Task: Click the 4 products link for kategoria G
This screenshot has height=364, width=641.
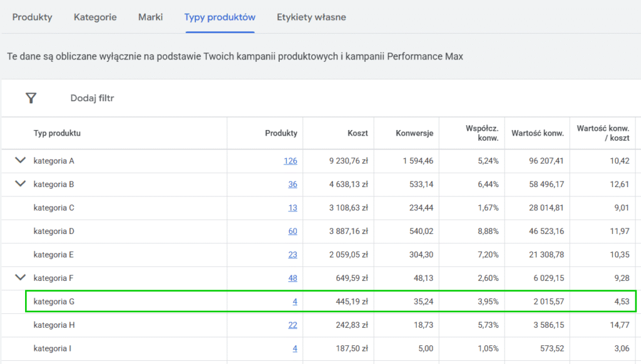Action: click(294, 301)
